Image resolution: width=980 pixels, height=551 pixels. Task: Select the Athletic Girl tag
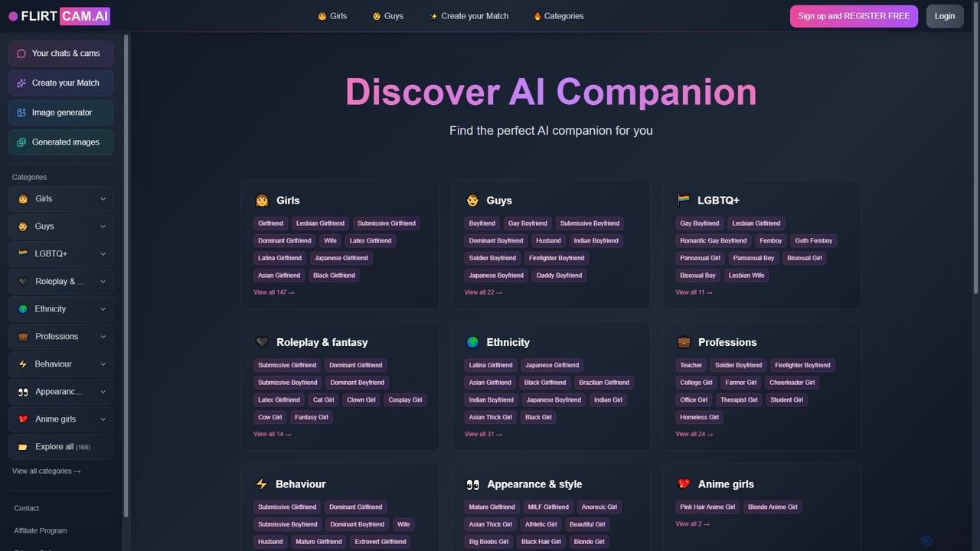click(541, 524)
